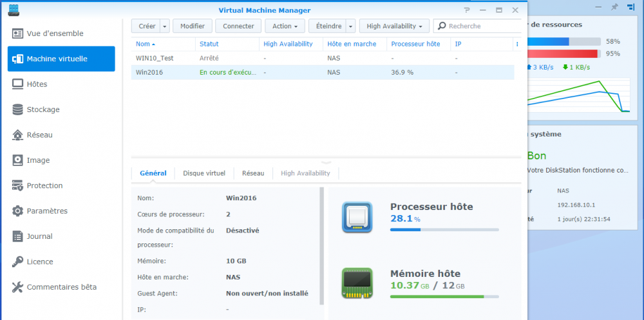
Task: Open the Stockage storage section icon
Action: 17,109
